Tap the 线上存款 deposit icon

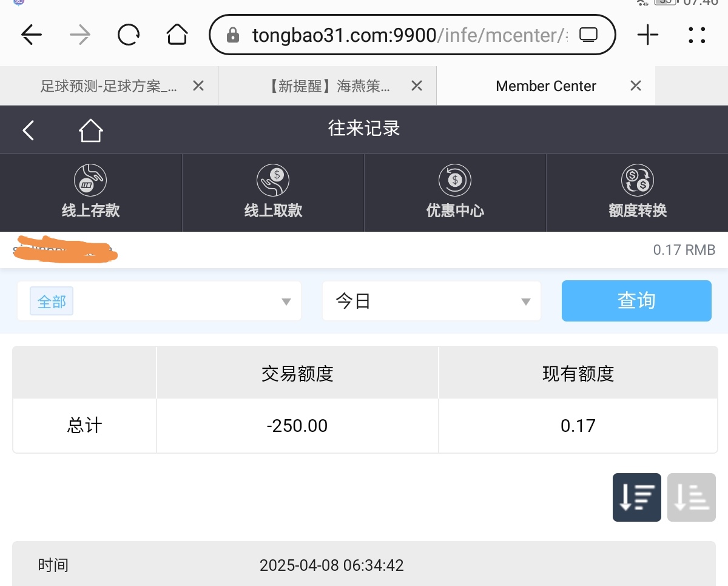(x=90, y=180)
